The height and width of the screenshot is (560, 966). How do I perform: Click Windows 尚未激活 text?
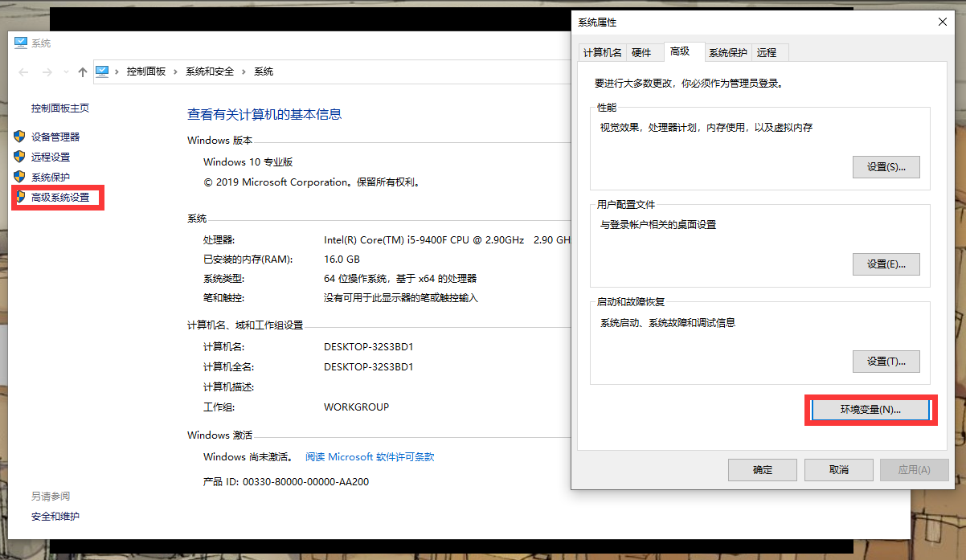248,456
